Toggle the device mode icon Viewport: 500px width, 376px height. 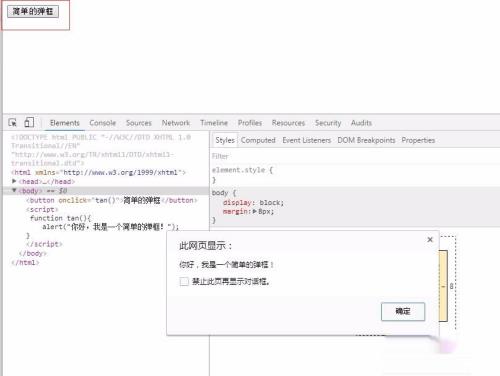pos(29,122)
